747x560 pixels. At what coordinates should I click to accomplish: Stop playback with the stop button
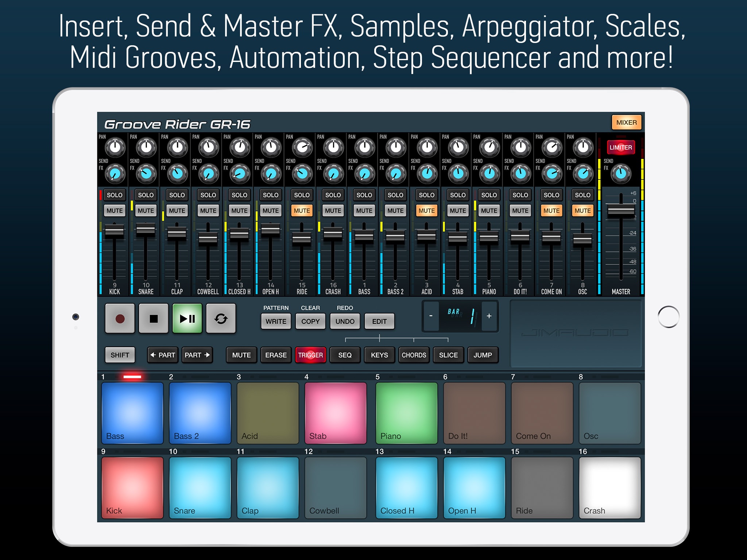[x=154, y=319]
